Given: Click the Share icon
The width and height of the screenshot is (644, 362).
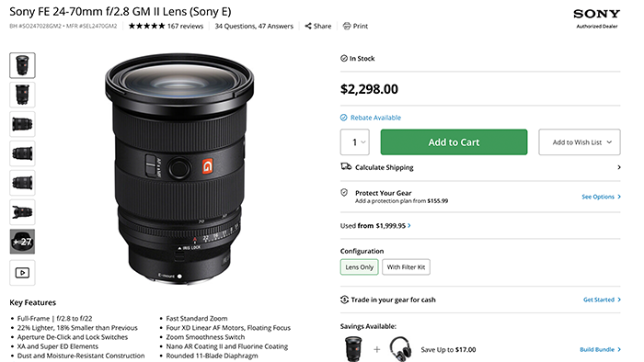Looking at the screenshot, I should pos(308,27).
